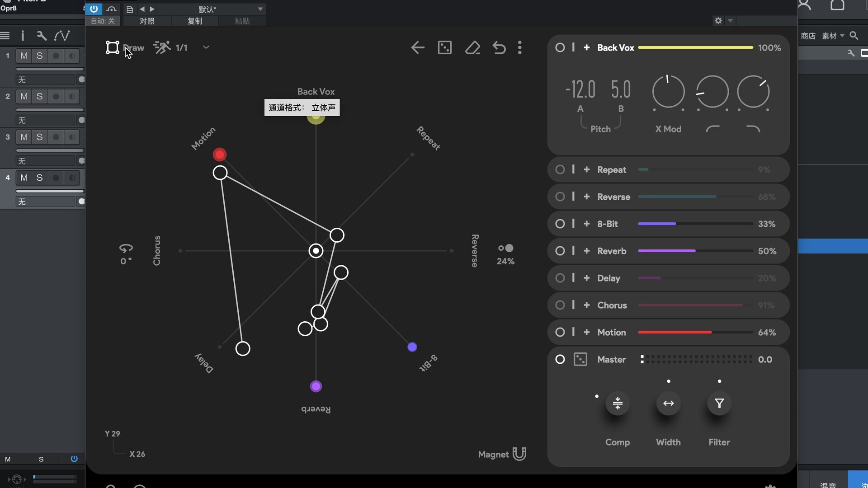Click the randomize dice icon in toolbar

tap(445, 47)
